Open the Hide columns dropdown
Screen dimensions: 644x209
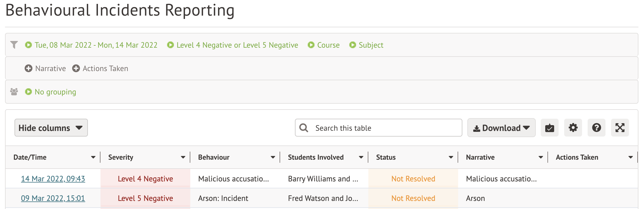pyautogui.click(x=51, y=128)
